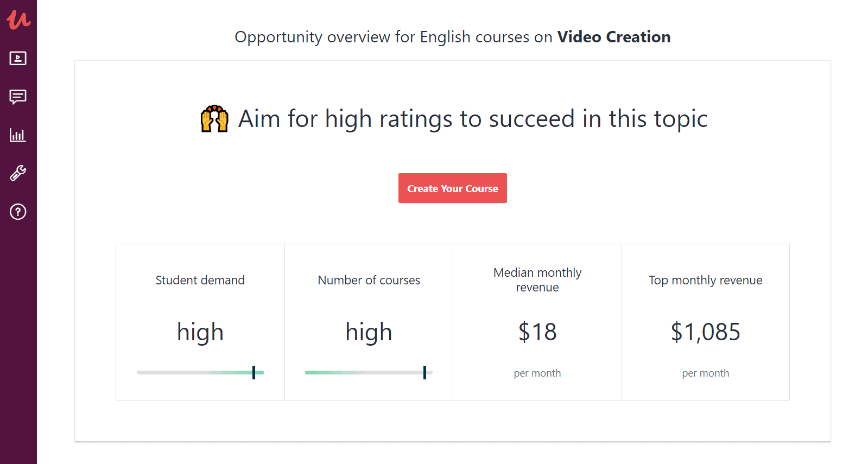Screen dimensions: 868x464
Task: Select the Student demand card
Action: (200, 321)
